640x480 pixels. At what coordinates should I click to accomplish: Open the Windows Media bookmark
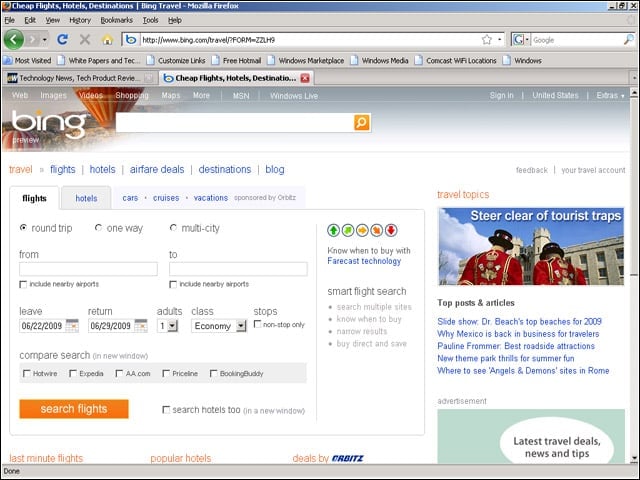click(380, 60)
